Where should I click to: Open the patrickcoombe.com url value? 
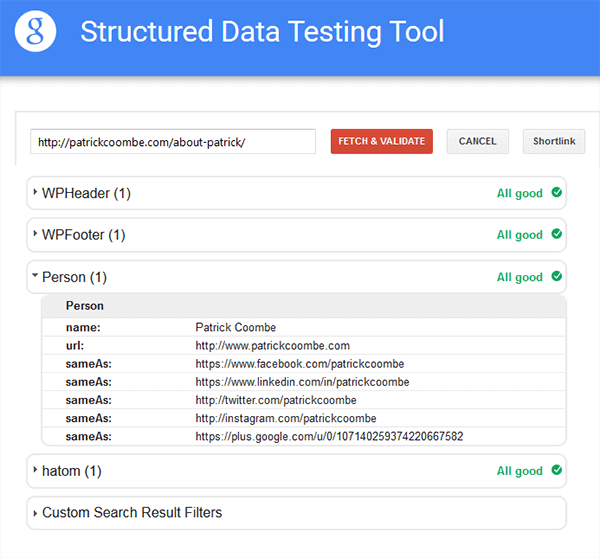272,345
